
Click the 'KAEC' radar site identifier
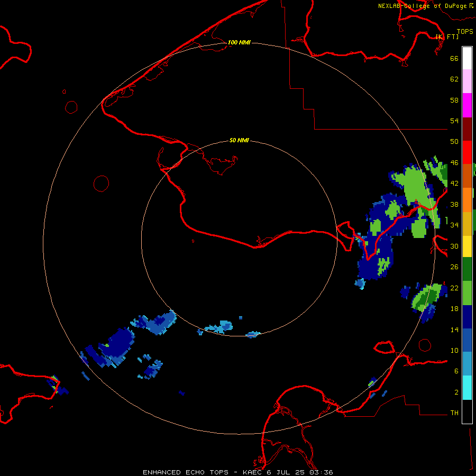pyautogui.click(x=253, y=472)
